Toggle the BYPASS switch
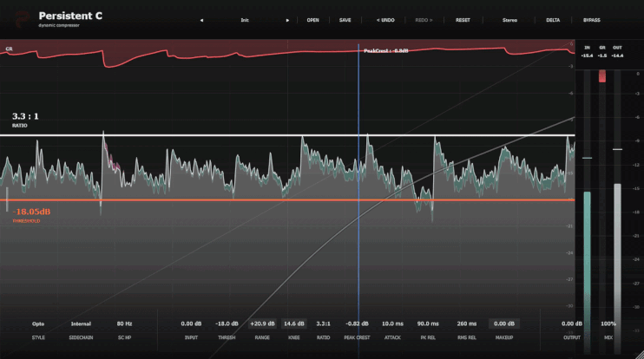644x359 pixels. pos(591,20)
